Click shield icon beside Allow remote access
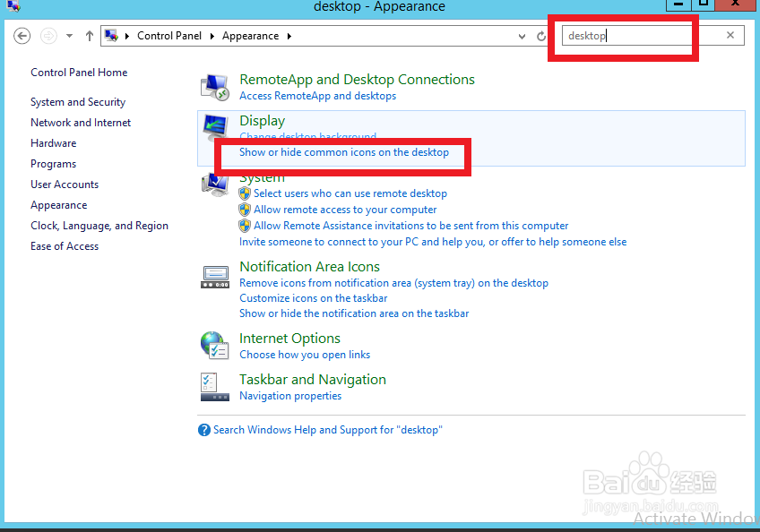Screen dimensions: 760x532 245,210
